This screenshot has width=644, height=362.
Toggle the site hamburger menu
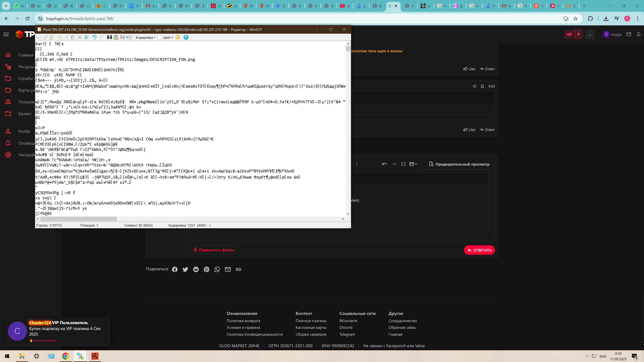pyautogui.click(x=6, y=35)
